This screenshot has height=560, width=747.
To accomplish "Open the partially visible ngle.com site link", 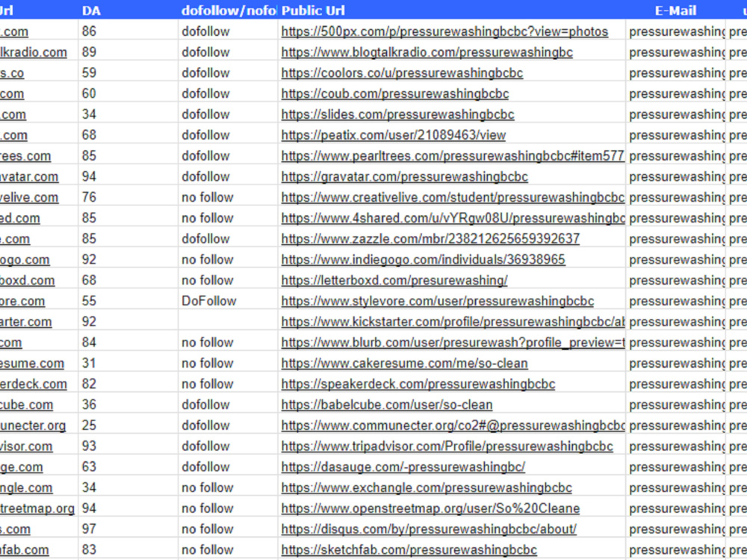I will (x=26, y=488).
